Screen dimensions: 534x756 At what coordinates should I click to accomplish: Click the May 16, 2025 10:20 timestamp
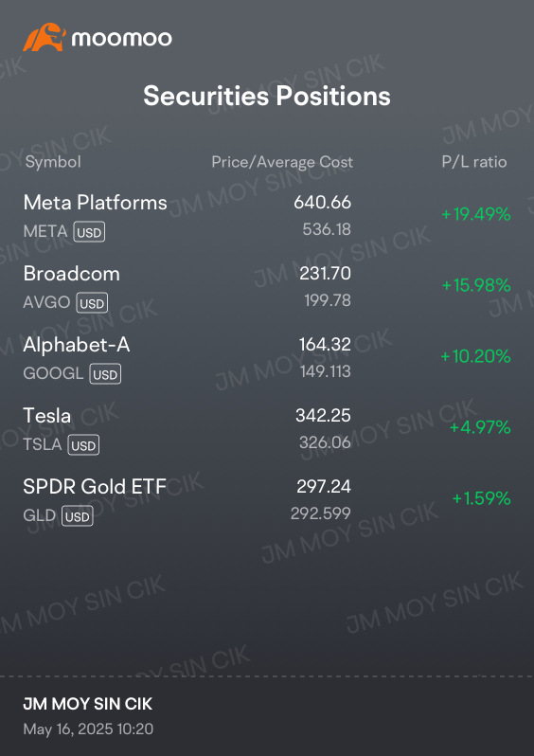click(x=88, y=729)
